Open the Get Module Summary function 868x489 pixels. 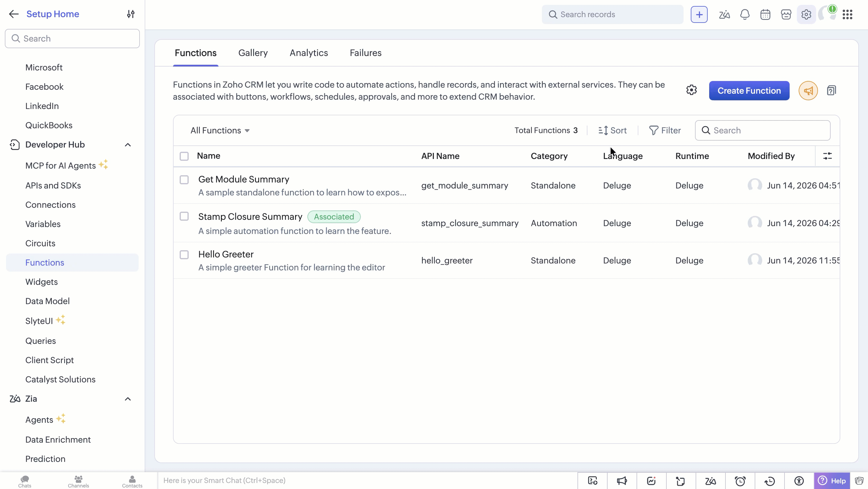click(244, 179)
